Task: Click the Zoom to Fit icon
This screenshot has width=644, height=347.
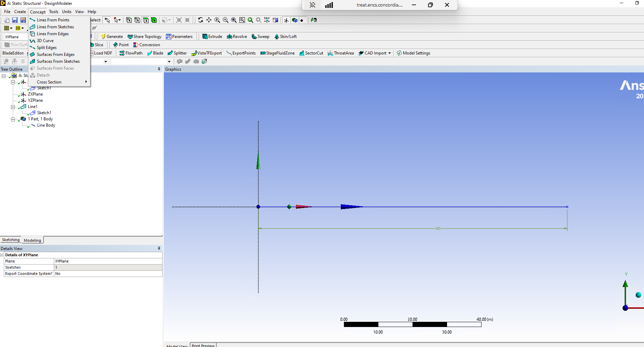Action: 234,20
